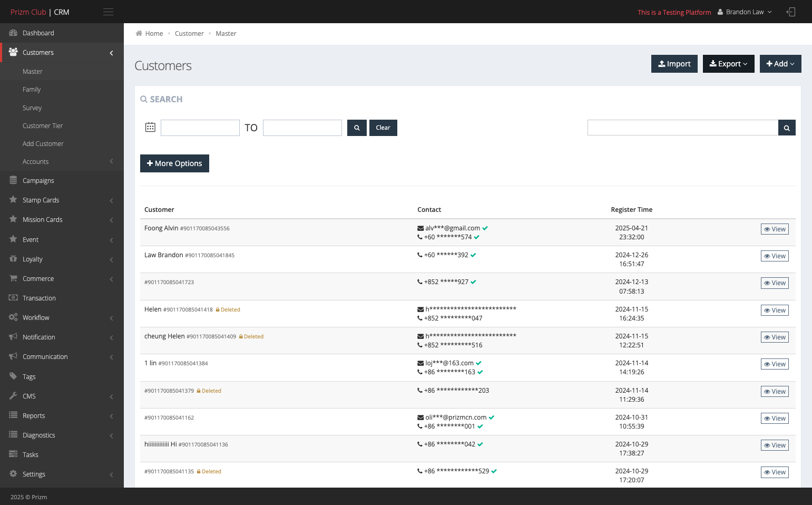812x505 pixels.
Task: Click the Commerce shopping cart icon
Action: click(13, 278)
